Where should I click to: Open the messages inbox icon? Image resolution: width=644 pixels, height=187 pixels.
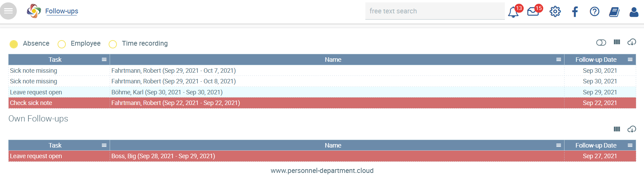pos(533,12)
